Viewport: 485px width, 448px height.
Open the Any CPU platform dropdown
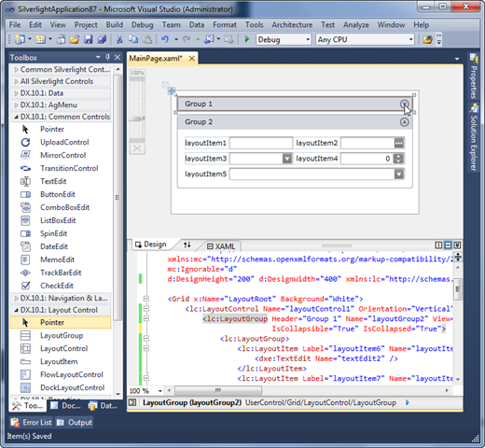coord(410,39)
